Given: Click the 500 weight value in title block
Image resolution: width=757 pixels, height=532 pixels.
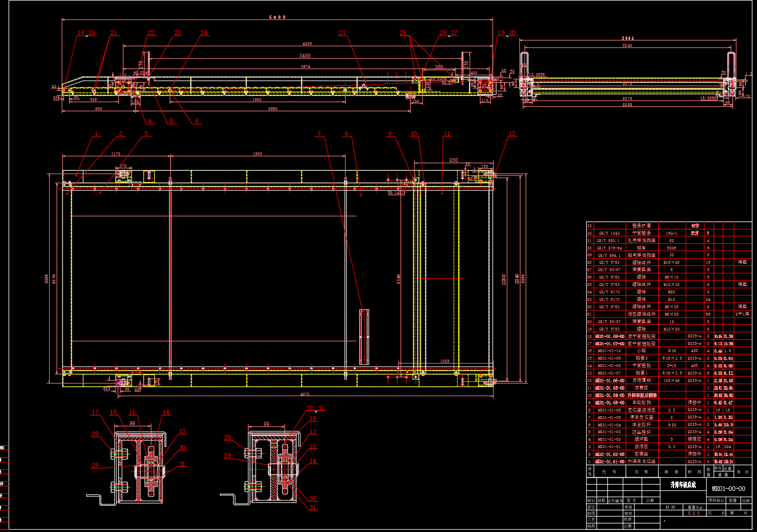Looking at the screenshot, I should [694, 513].
